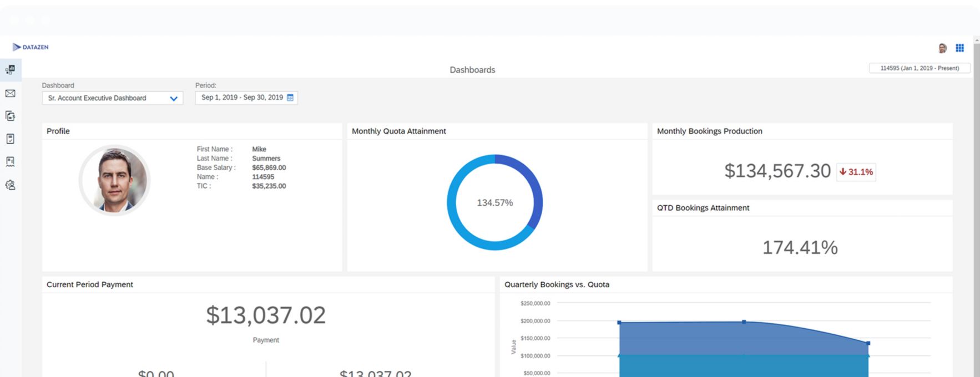Open the checklist document icon in sidebar
Viewport: 980px width, 377px height.
pos(10,139)
